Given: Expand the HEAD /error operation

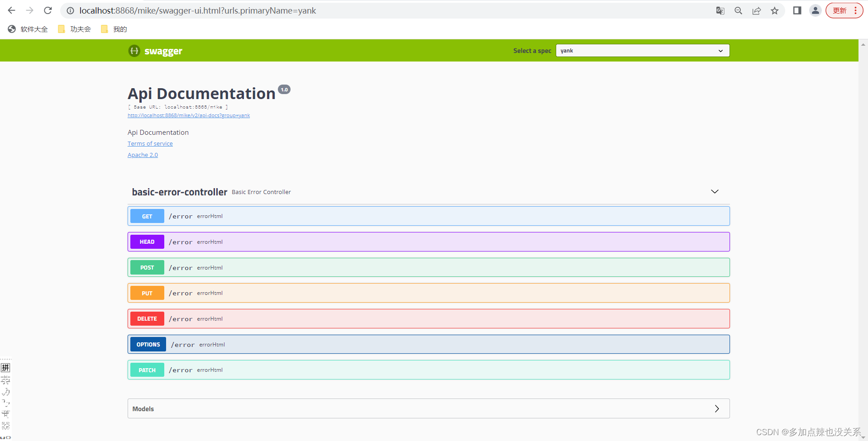Looking at the screenshot, I should tap(429, 242).
